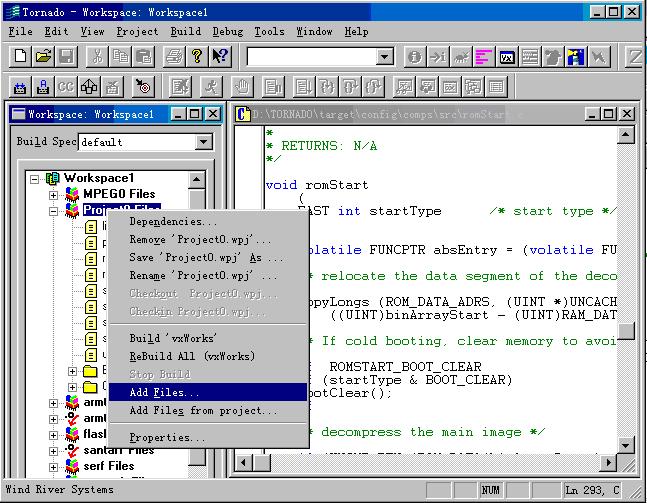Click the Save floppy disk icon
647x503 pixels.
(x=66, y=56)
